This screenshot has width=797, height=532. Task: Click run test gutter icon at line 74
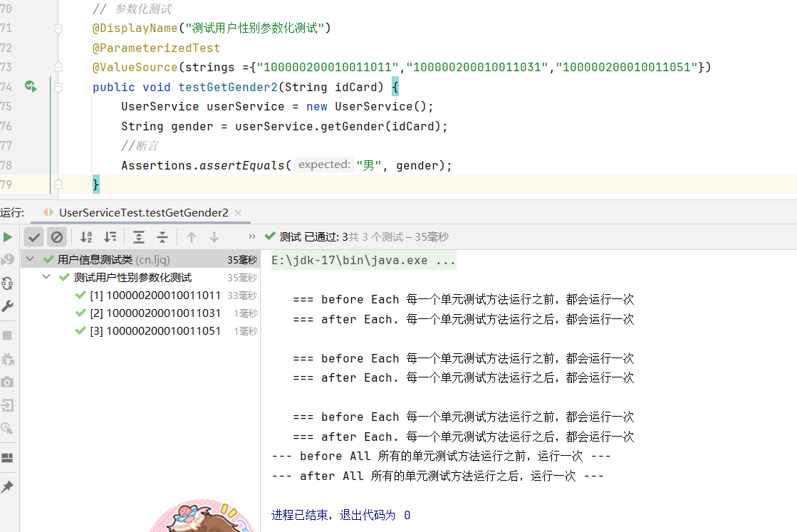click(31, 87)
